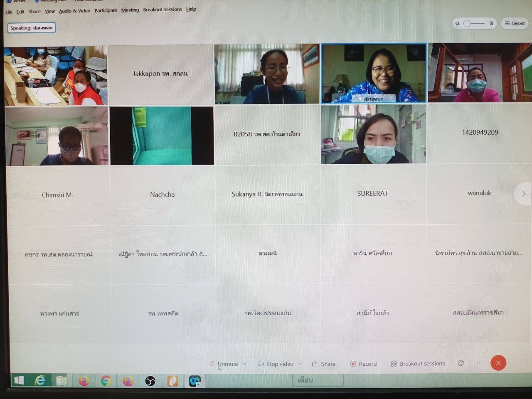Screen dimensions: 532x399
Task: Open Google Chrome from the taskbar
Action: click(x=106, y=381)
